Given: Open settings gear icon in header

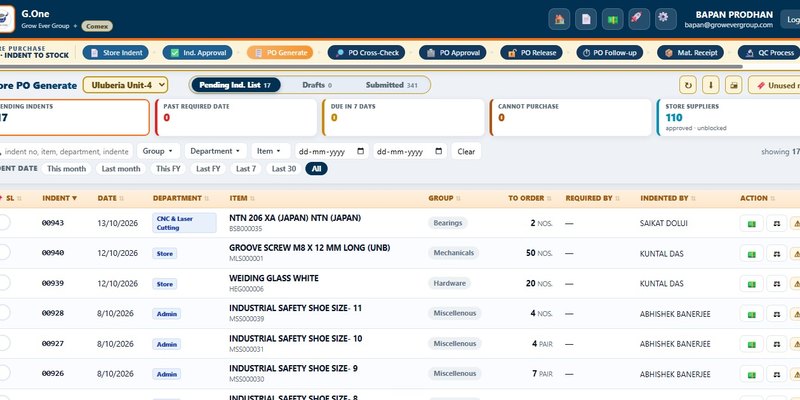Looking at the screenshot, I should tap(665, 19).
